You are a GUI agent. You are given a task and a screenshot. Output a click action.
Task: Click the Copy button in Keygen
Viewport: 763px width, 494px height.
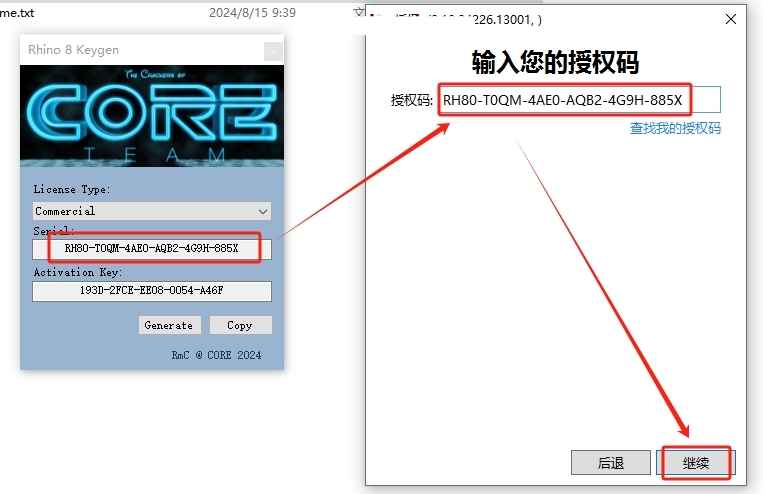(240, 325)
